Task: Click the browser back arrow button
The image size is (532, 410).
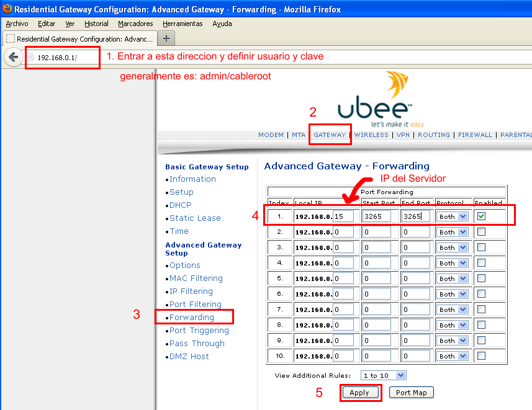Action: click(x=13, y=57)
